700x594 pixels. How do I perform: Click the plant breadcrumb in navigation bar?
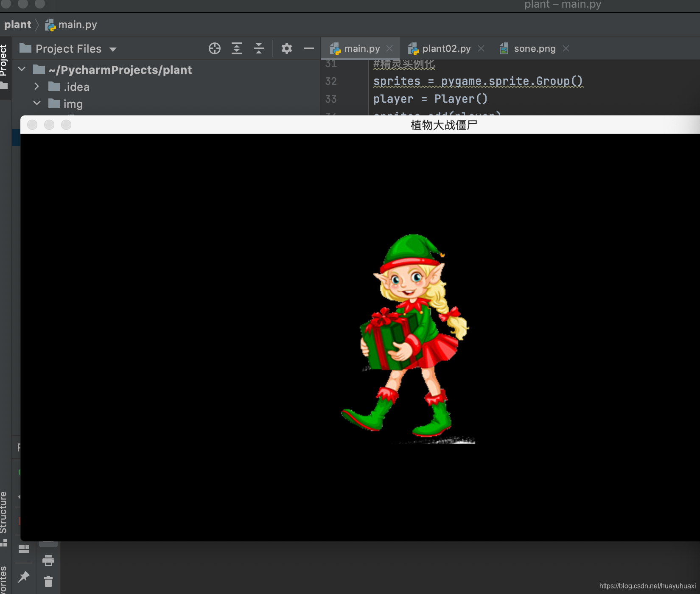(18, 25)
